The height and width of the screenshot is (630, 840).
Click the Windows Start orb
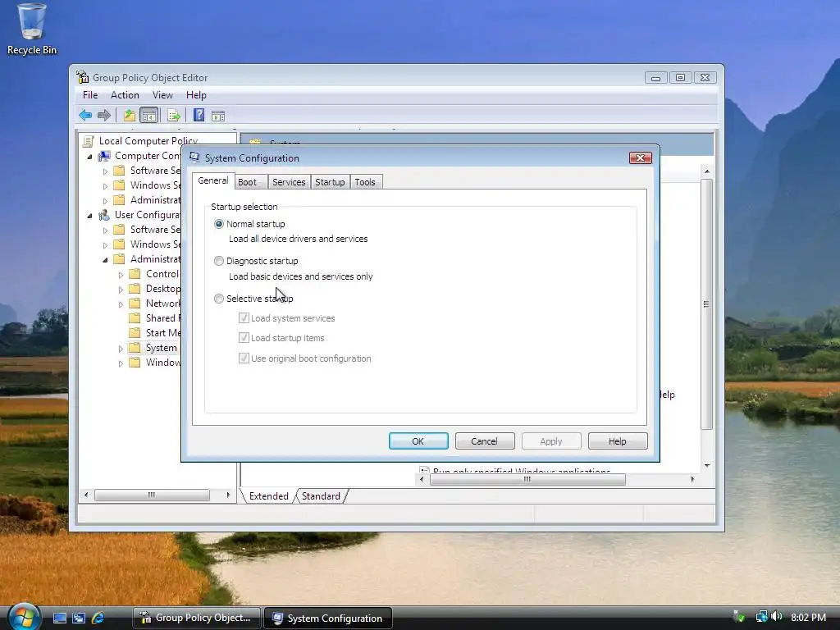[x=24, y=617]
